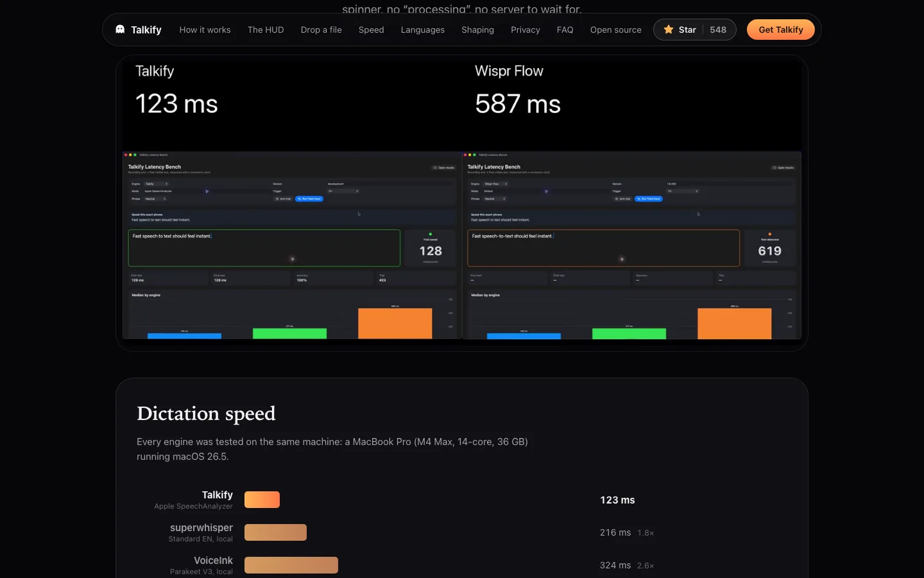This screenshot has height=578, width=924.
Task: Go to the FAQ section
Action: (x=565, y=30)
